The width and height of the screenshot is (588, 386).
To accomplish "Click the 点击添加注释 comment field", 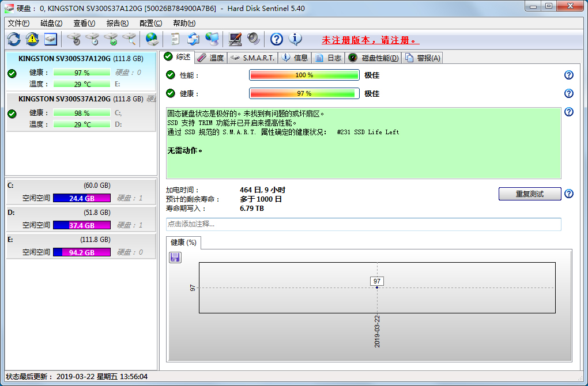I will 363,224.
